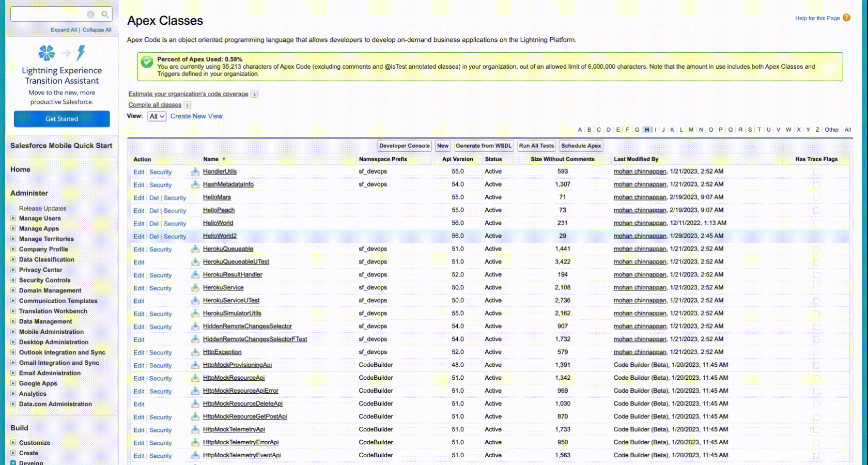Select the highlighted H letter filter
The image size is (868, 465).
tap(647, 130)
